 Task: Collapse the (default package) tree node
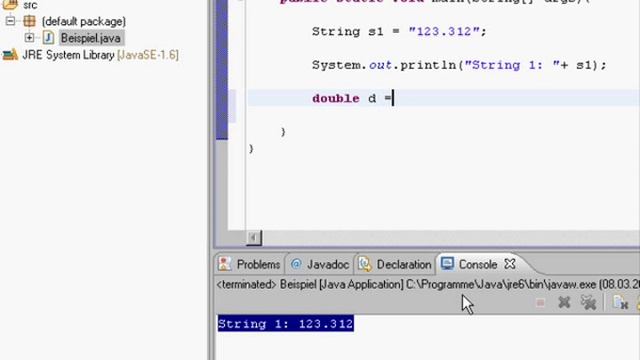pos(10,21)
